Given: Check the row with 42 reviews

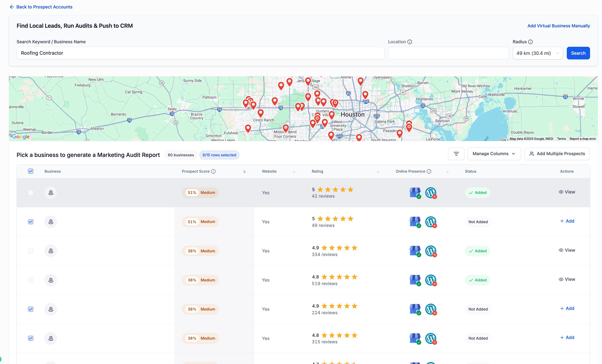Looking at the screenshot, I should tap(30, 193).
